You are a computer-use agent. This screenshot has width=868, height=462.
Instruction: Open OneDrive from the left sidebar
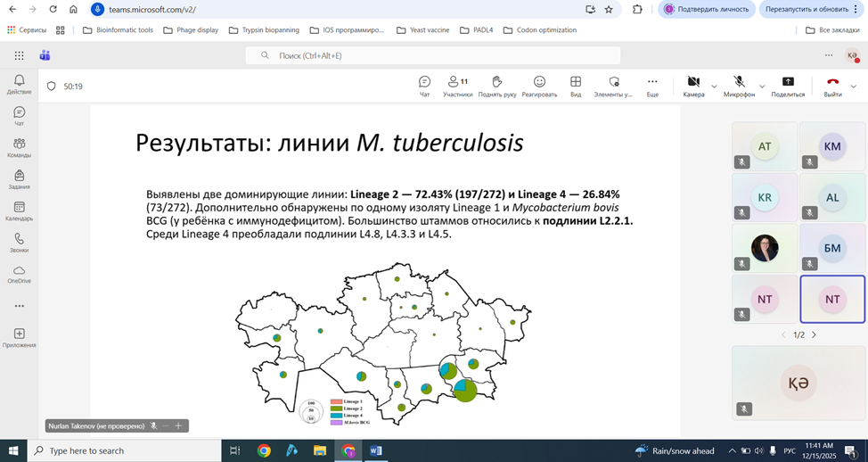click(x=19, y=274)
